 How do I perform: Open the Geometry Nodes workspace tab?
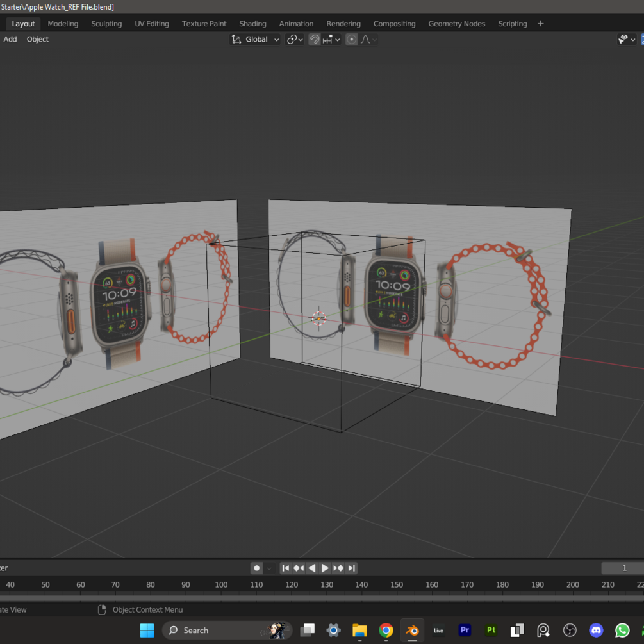pyautogui.click(x=457, y=24)
